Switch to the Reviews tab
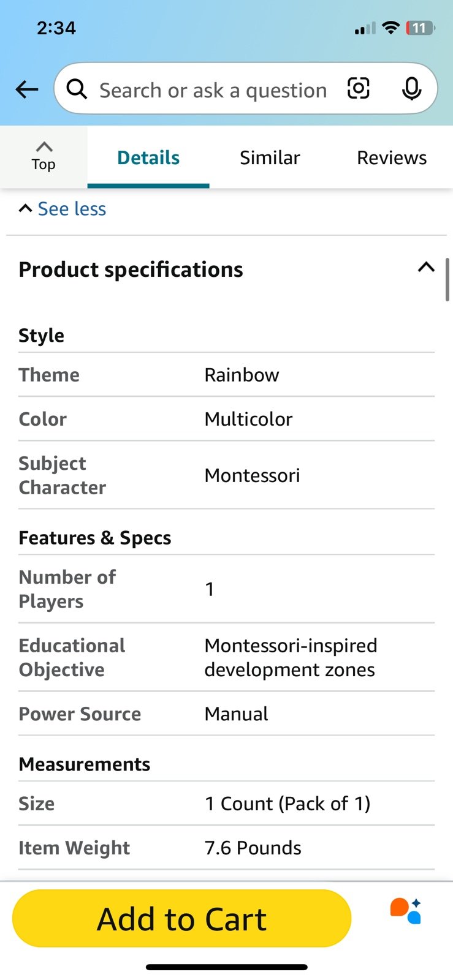The width and height of the screenshot is (453, 980). click(x=392, y=157)
